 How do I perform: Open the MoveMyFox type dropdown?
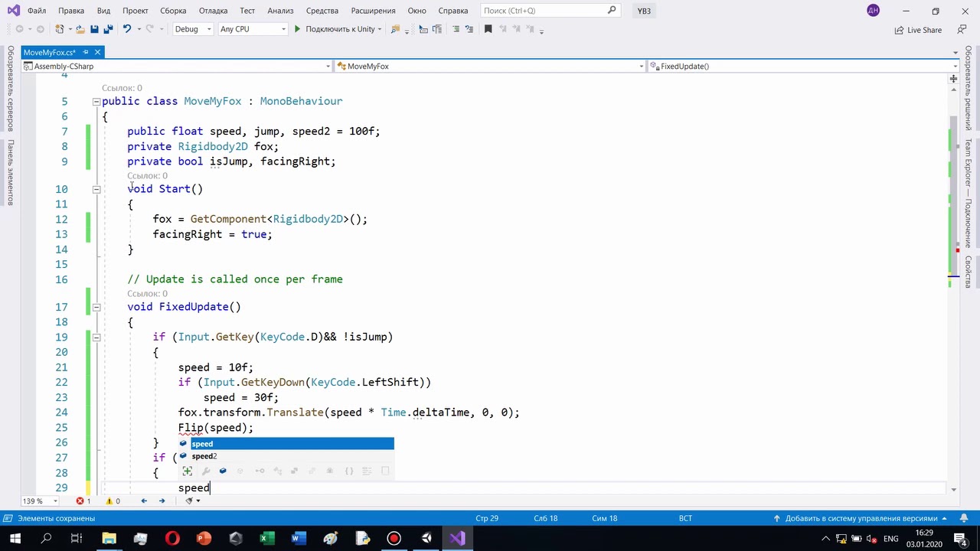coord(491,67)
